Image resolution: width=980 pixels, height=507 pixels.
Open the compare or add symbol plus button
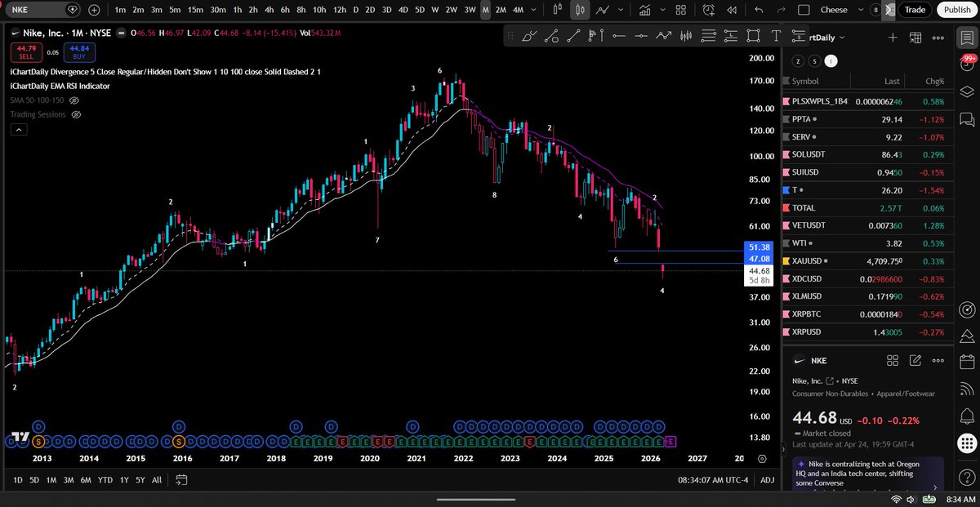(94, 10)
